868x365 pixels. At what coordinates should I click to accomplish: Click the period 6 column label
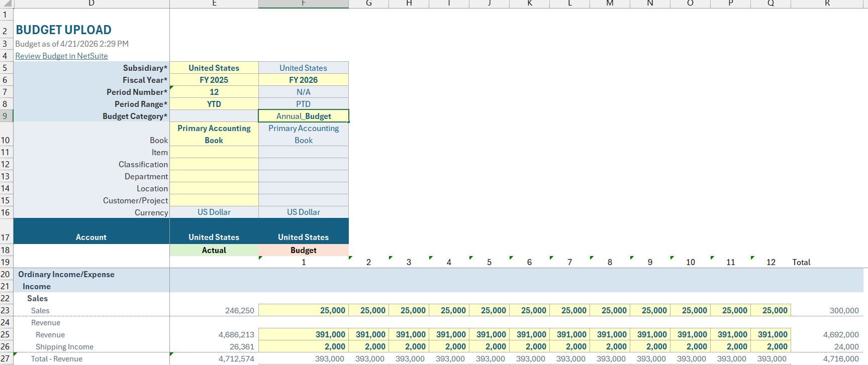coord(529,262)
